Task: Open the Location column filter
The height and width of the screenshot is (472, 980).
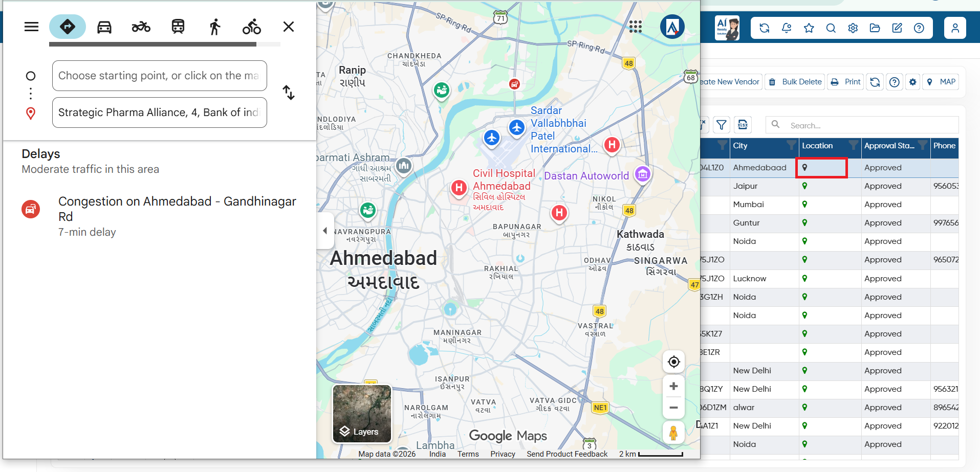Action: [x=853, y=146]
